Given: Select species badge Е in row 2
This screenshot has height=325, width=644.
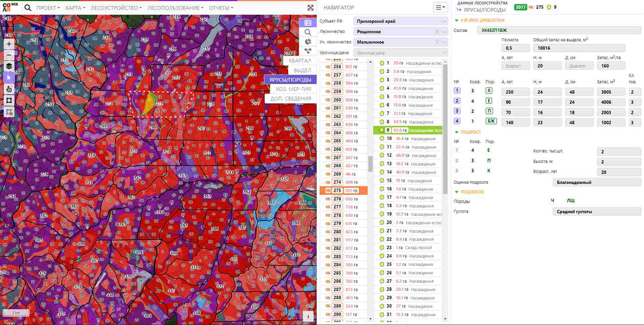Looking at the screenshot, I should point(489,101).
